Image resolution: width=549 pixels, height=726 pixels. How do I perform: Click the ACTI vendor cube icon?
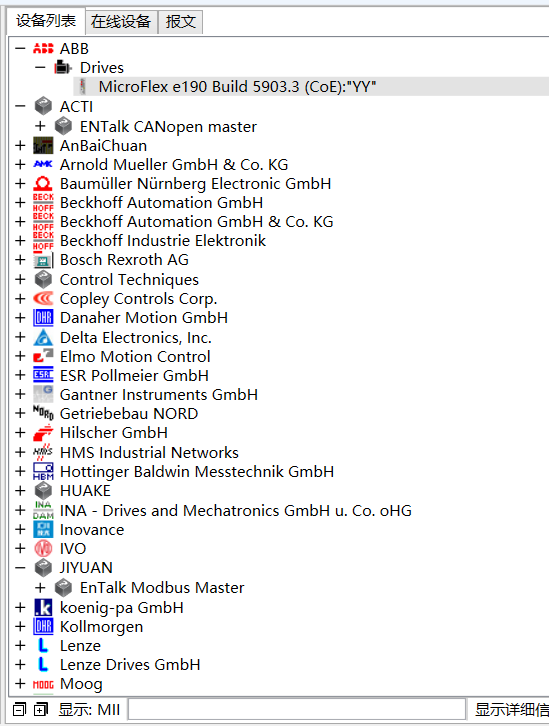click(43, 106)
